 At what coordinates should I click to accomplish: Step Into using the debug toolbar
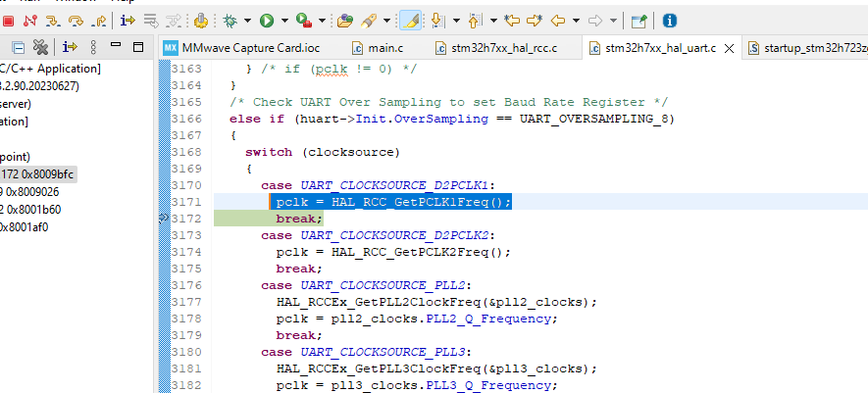click(53, 21)
